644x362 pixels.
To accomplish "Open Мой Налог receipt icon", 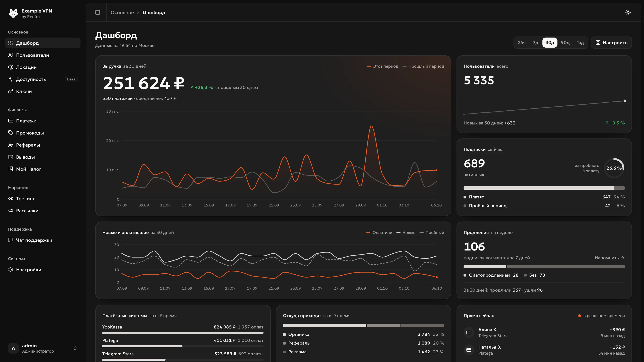I will pos(11,169).
